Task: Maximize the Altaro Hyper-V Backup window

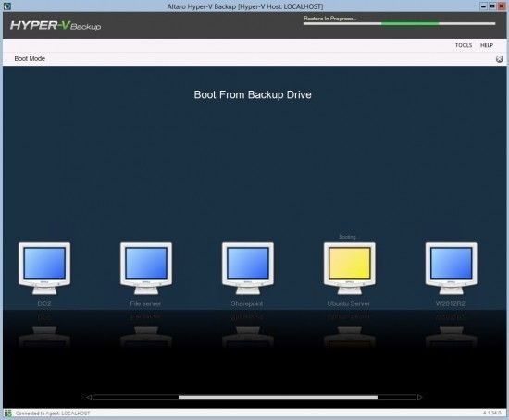Action: (492, 6)
